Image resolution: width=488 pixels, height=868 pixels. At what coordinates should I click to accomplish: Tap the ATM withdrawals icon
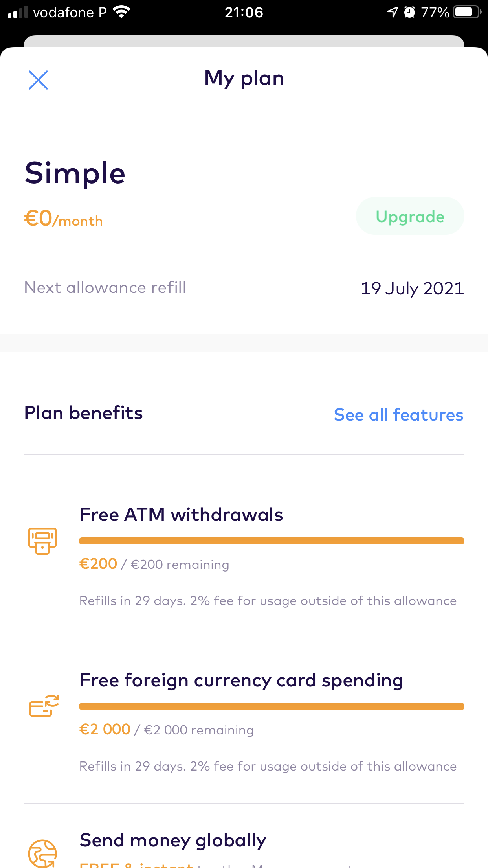(x=42, y=541)
